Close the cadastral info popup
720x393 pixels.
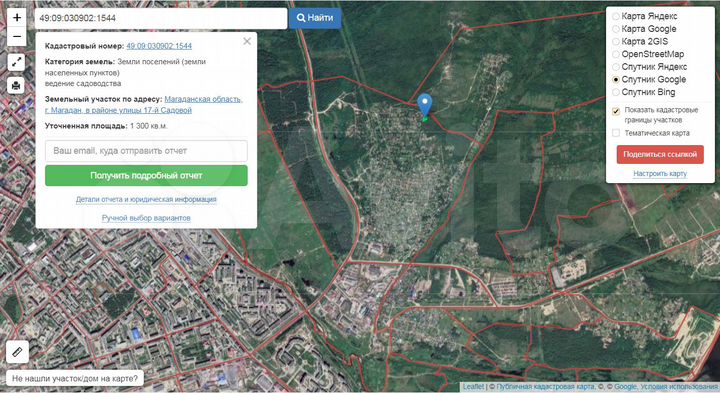[247, 41]
